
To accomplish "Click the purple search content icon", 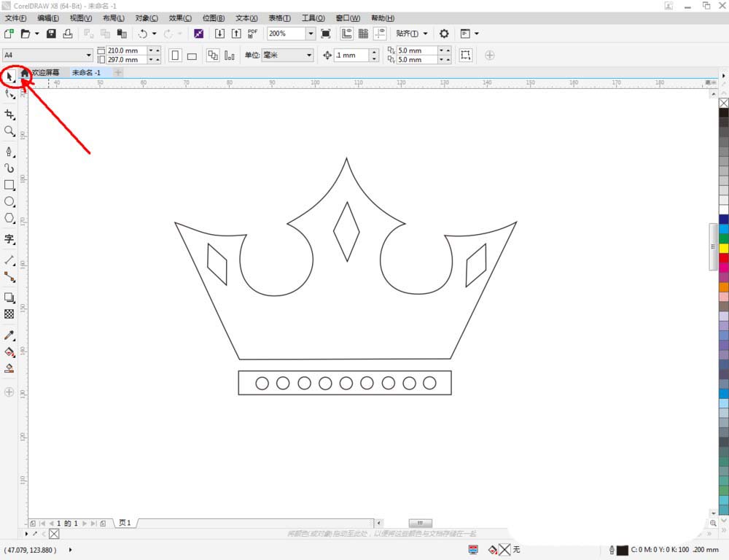I will click(x=198, y=34).
